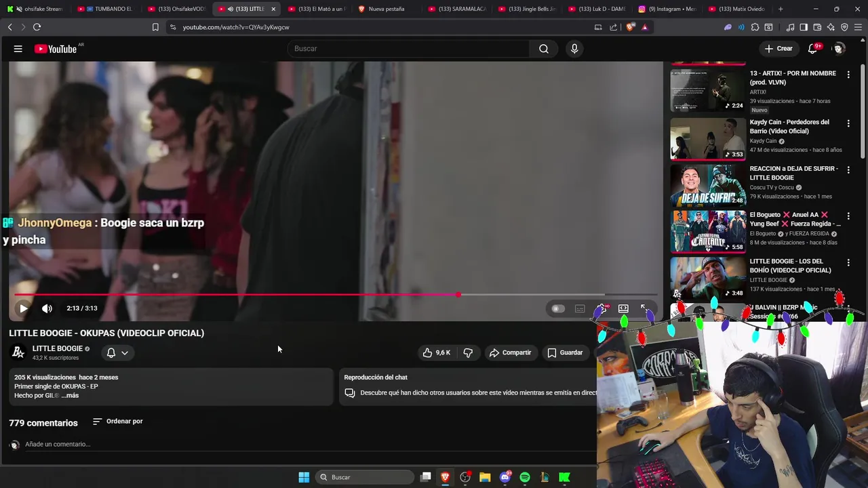Screen dimensions: 868x488
Task: Open El Bogueto Anuel AA video thumbnail
Action: 707,231
